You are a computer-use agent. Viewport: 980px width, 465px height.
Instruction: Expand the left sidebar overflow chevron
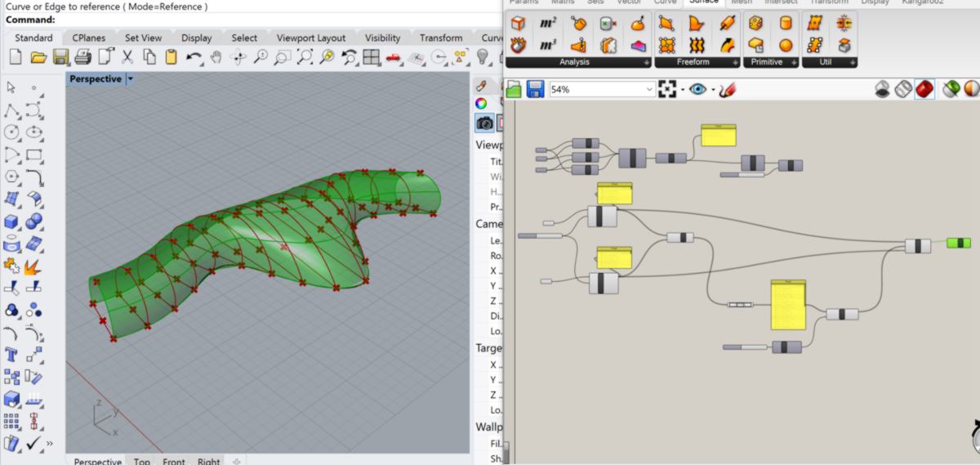point(51,444)
